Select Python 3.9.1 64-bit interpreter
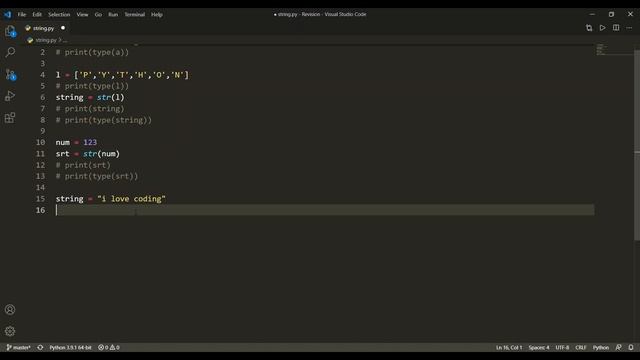This screenshot has width=640, height=360. 70,347
